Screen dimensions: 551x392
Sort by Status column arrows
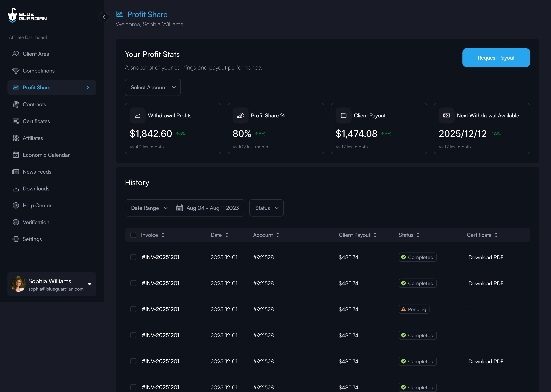418,235
